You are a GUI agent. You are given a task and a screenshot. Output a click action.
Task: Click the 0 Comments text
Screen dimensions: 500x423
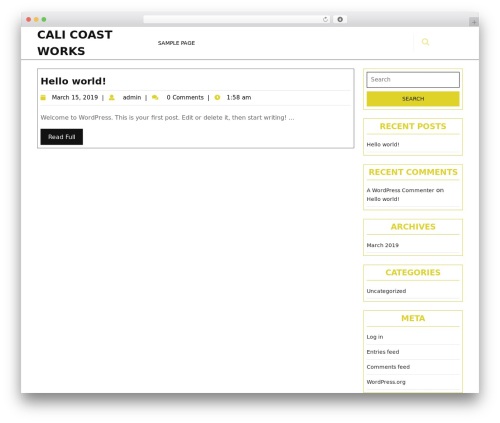185,97
